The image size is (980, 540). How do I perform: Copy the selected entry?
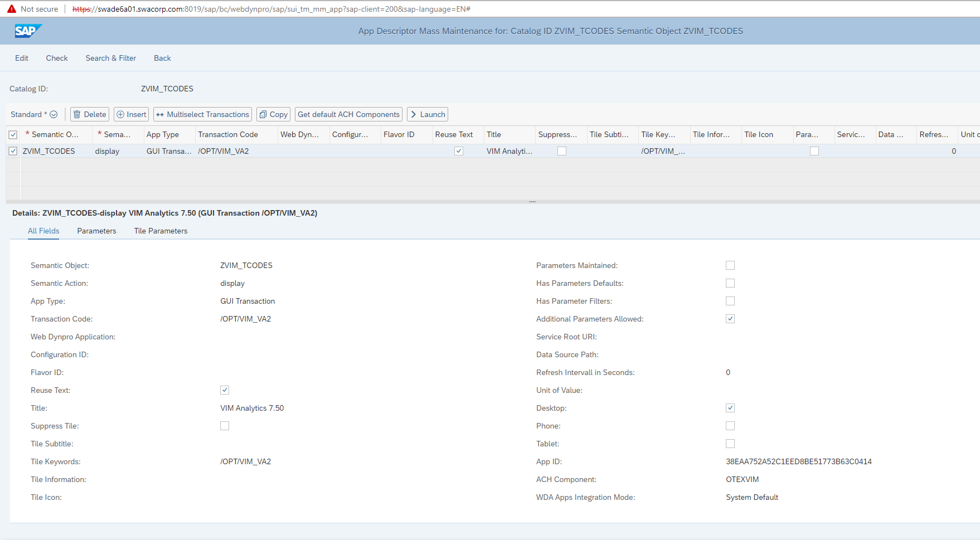pyautogui.click(x=274, y=114)
